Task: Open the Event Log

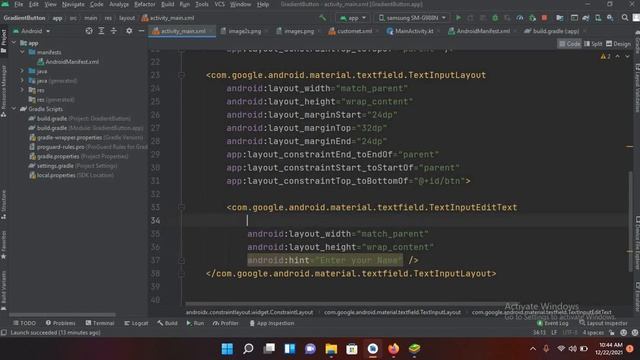Action: (x=553, y=323)
